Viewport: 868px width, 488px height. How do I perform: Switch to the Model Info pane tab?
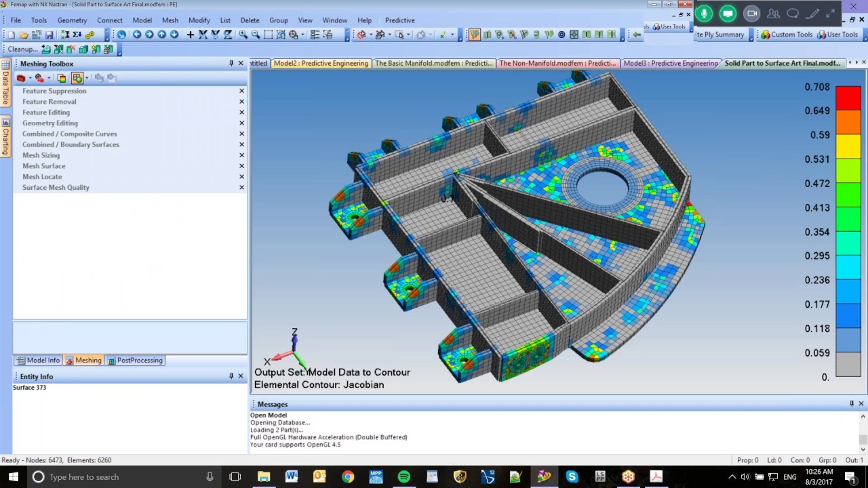click(x=39, y=361)
